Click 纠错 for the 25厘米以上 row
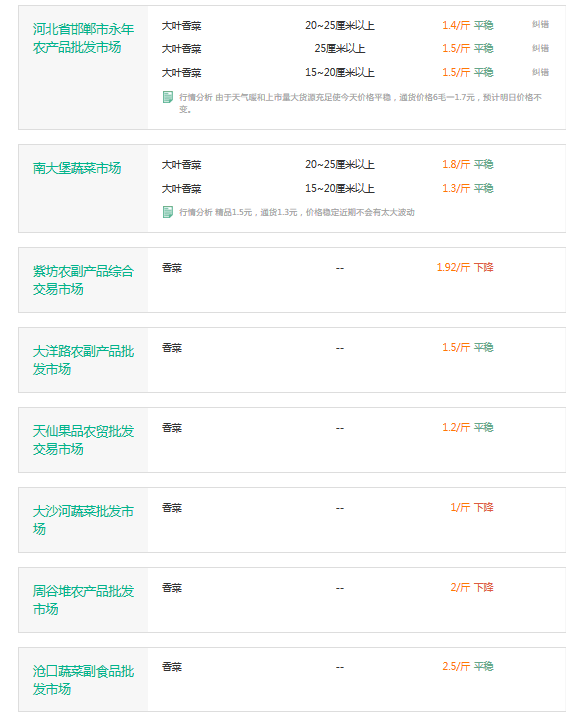The width and height of the screenshot is (566, 720). (x=540, y=48)
